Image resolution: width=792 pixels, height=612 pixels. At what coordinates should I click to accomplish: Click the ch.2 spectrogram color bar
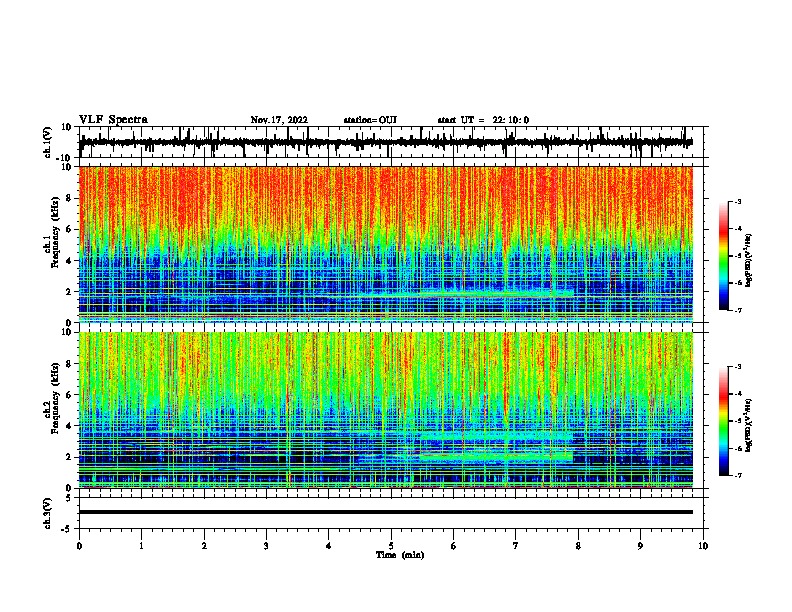(x=724, y=421)
